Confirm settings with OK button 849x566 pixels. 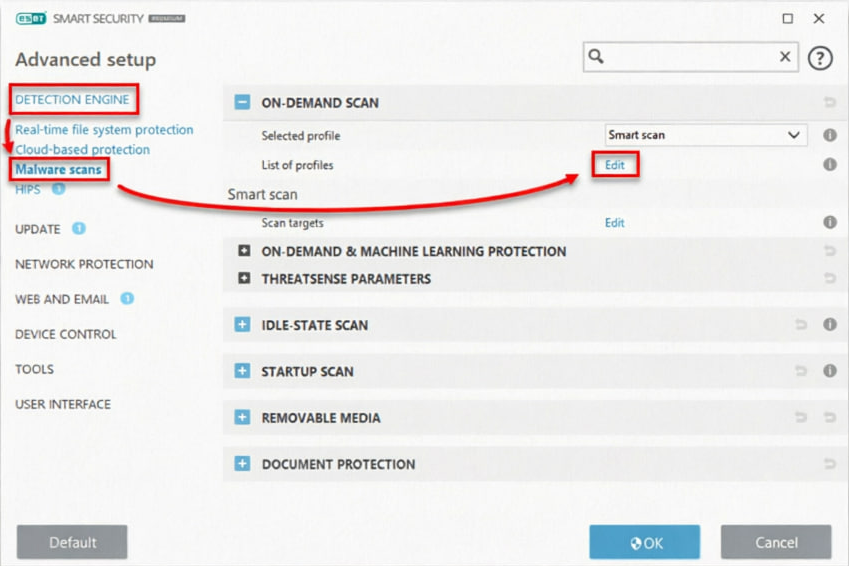coord(644,542)
